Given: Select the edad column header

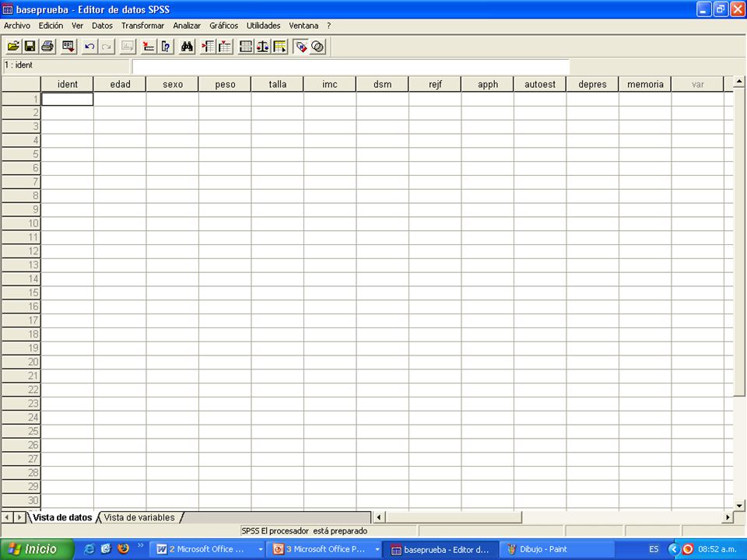Looking at the screenshot, I should (120, 84).
